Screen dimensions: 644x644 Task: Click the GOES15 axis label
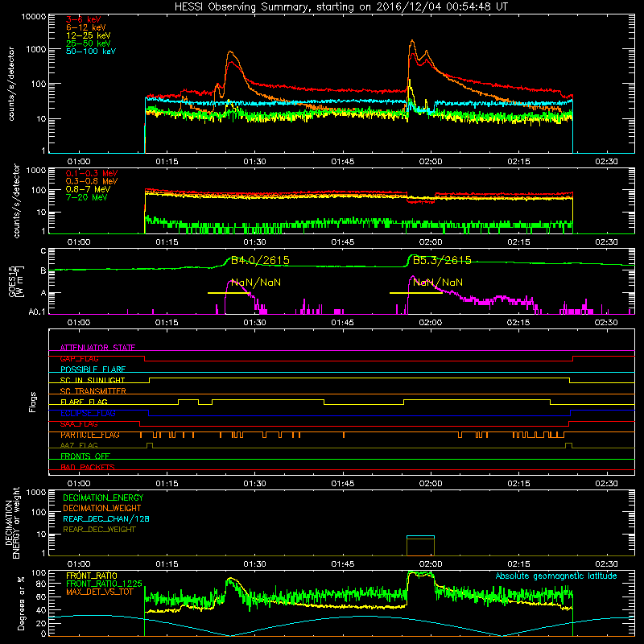click(16, 281)
